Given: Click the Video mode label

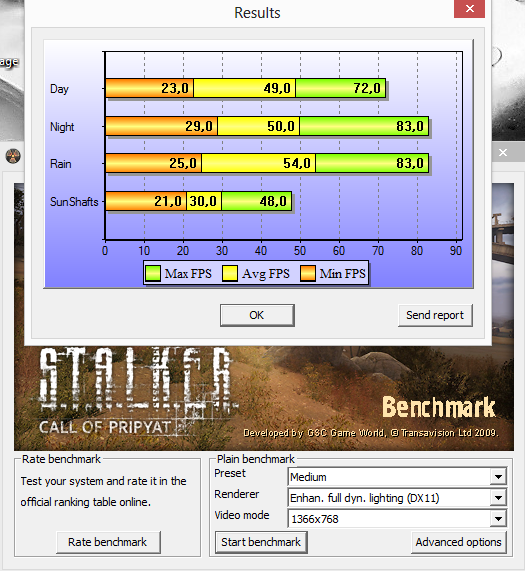Looking at the screenshot, I should [242, 515].
